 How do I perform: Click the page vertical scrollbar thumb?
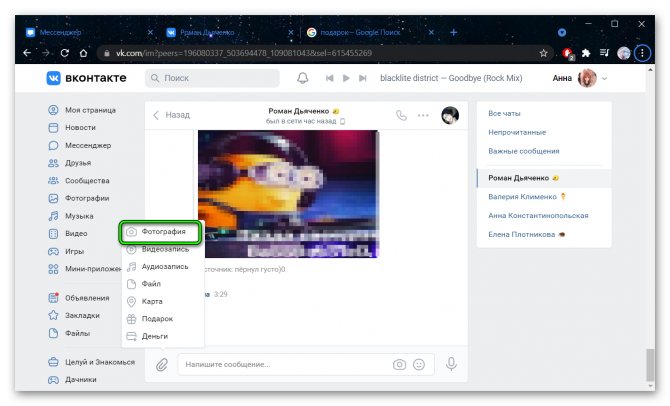pyautogui.click(x=650, y=364)
